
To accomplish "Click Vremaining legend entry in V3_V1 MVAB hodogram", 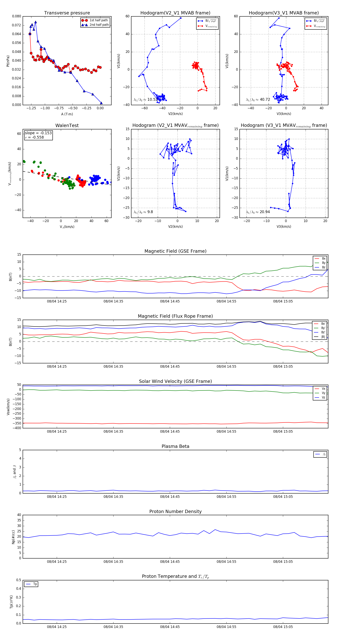I will 316,26.
